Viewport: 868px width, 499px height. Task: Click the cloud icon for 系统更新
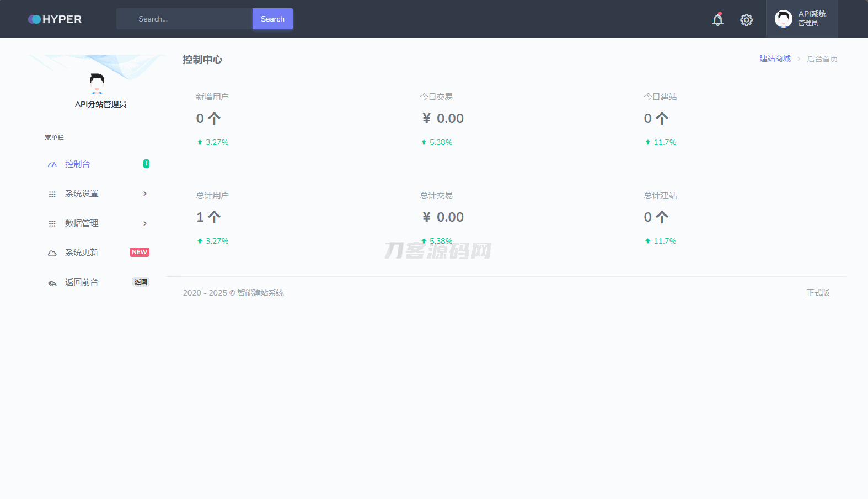[52, 253]
